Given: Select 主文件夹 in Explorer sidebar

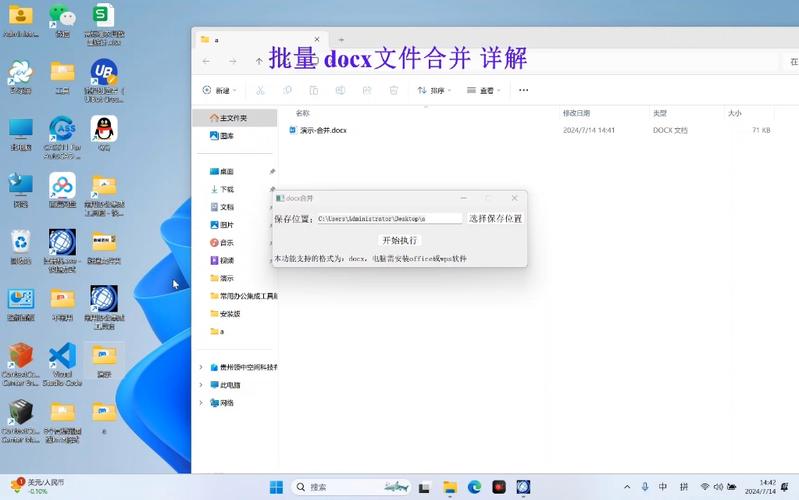Looking at the screenshot, I should point(235,118).
